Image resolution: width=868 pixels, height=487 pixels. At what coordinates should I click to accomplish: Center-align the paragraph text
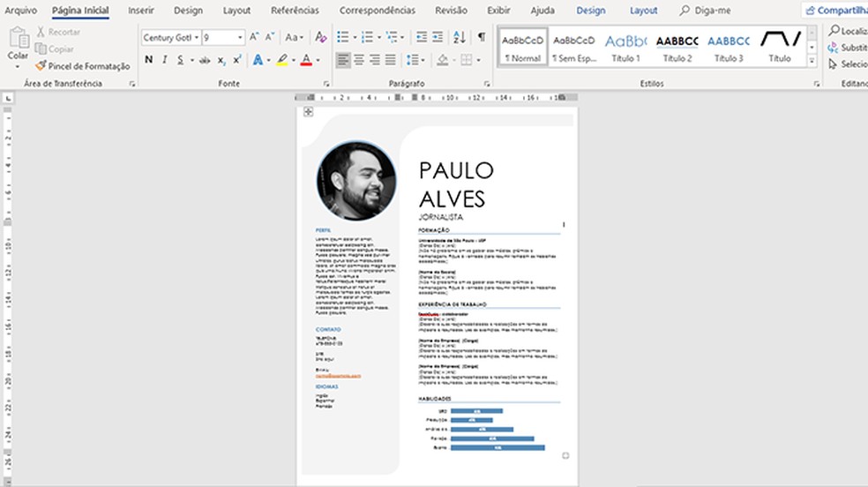click(x=359, y=60)
